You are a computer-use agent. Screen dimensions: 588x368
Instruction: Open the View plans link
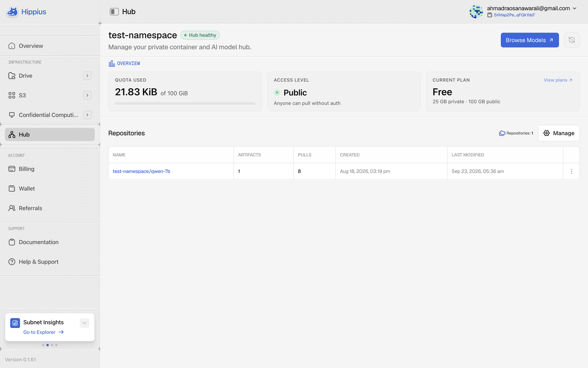(x=558, y=80)
